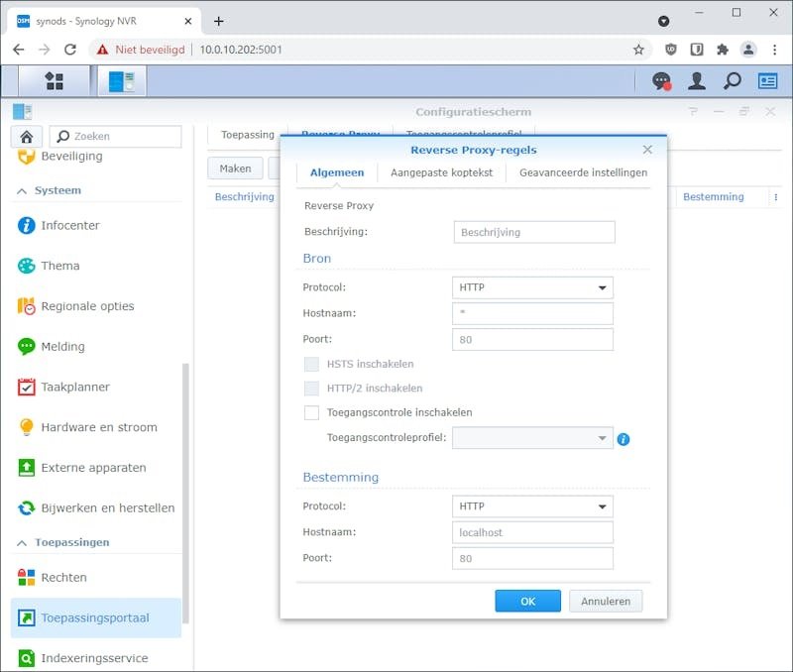Viewport: 793px width, 672px height.
Task: Open the Bron Protocol dropdown
Action: coord(532,287)
